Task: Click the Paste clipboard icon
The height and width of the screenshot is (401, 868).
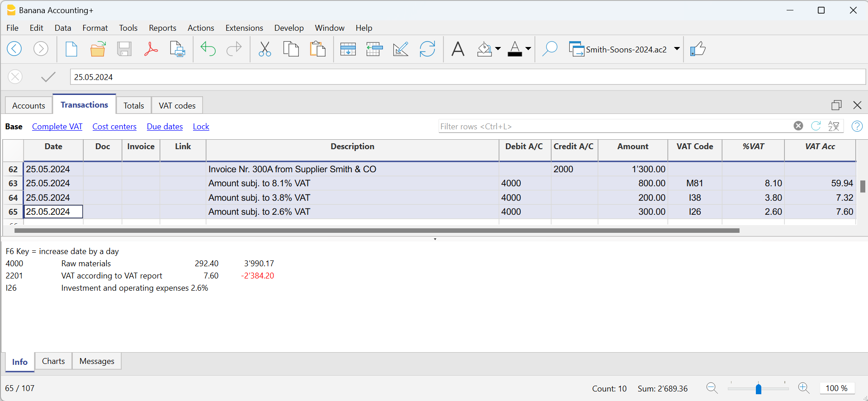Action: click(318, 49)
